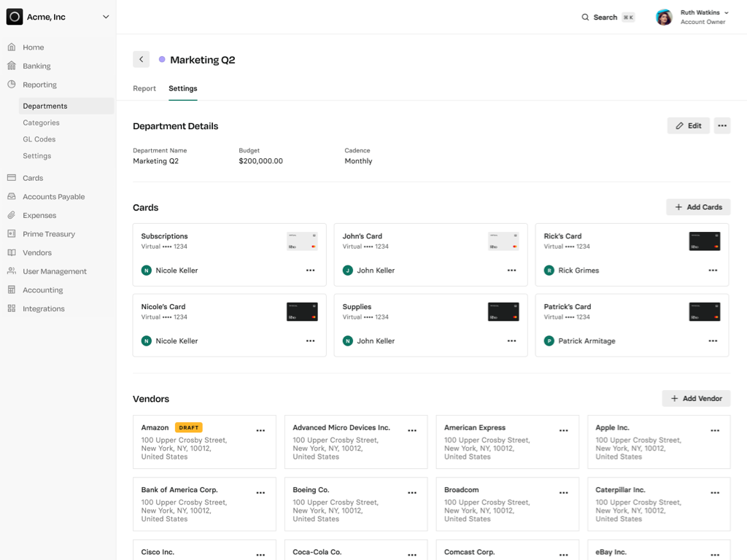The image size is (747, 560).
Task: Click Rick Grimes avatar icon
Action: tap(549, 271)
